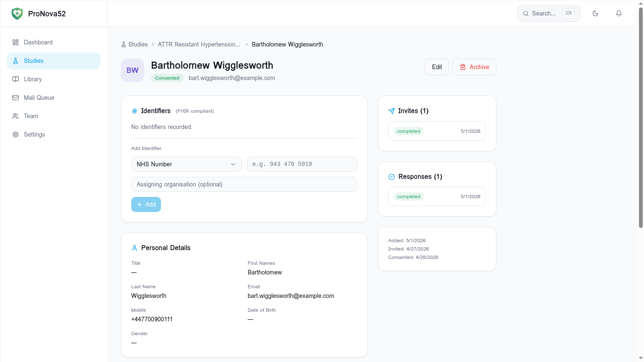Focus the Assigning organisation field
The height and width of the screenshot is (362, 644).
pos(244,184)
